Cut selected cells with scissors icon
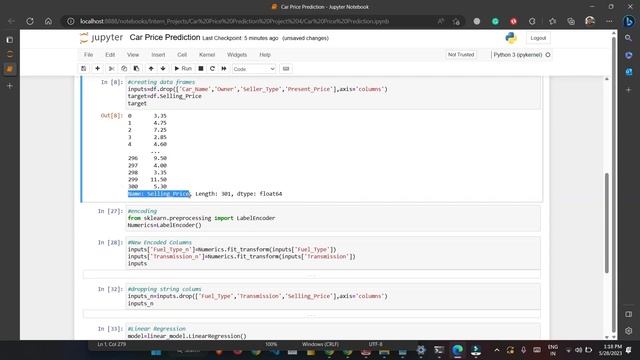The height and width of the screenshot is (360, 640). pyautogui.click(x=111, y=69)
